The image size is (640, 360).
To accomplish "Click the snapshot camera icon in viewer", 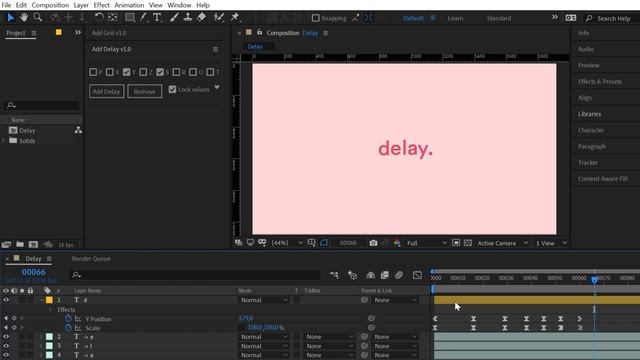I will pos(373,243).
